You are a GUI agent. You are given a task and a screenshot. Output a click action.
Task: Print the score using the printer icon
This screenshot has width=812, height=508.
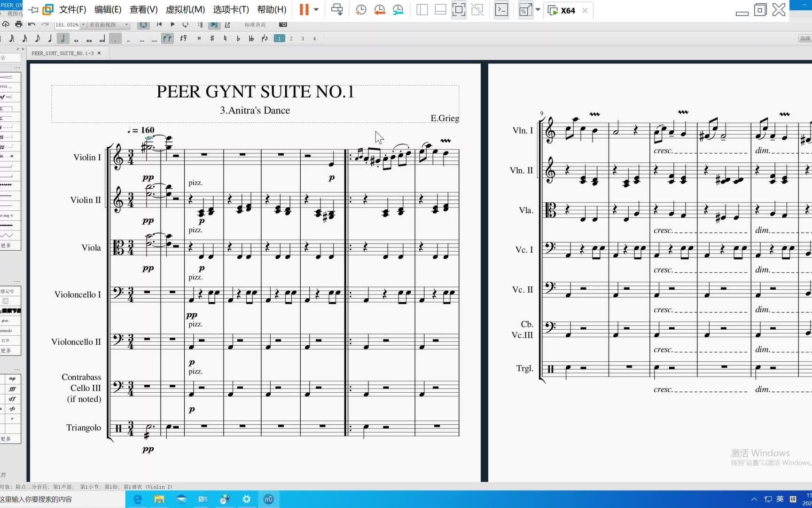coord(18,24)
